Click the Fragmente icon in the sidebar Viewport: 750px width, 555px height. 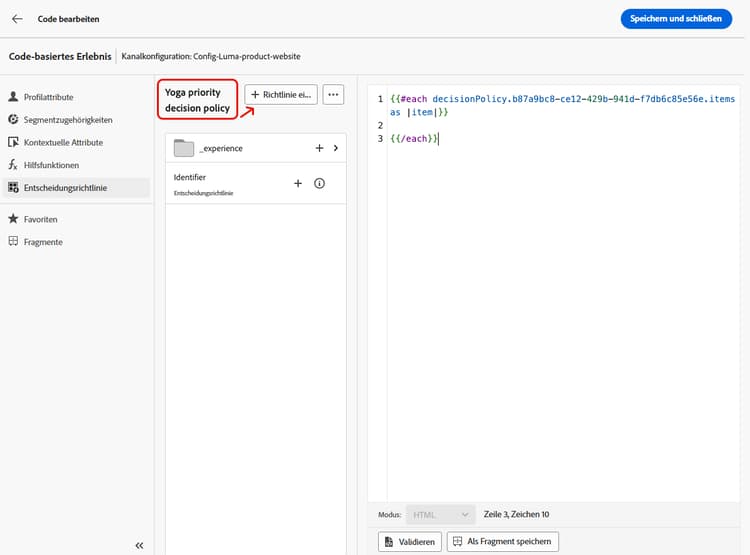[x=13, y=241]
